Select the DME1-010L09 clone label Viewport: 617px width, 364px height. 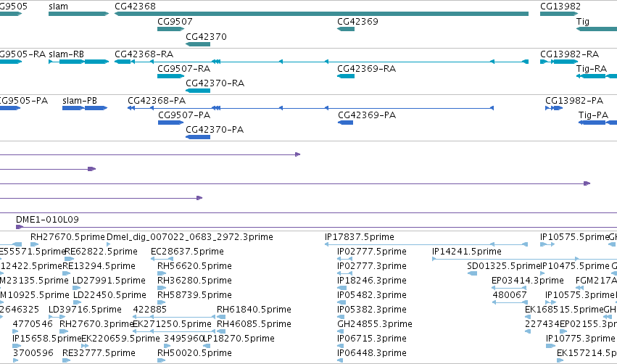47,220
